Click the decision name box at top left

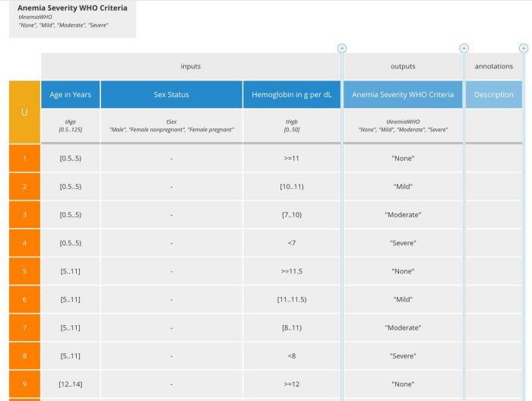click(x=72, y=18)
